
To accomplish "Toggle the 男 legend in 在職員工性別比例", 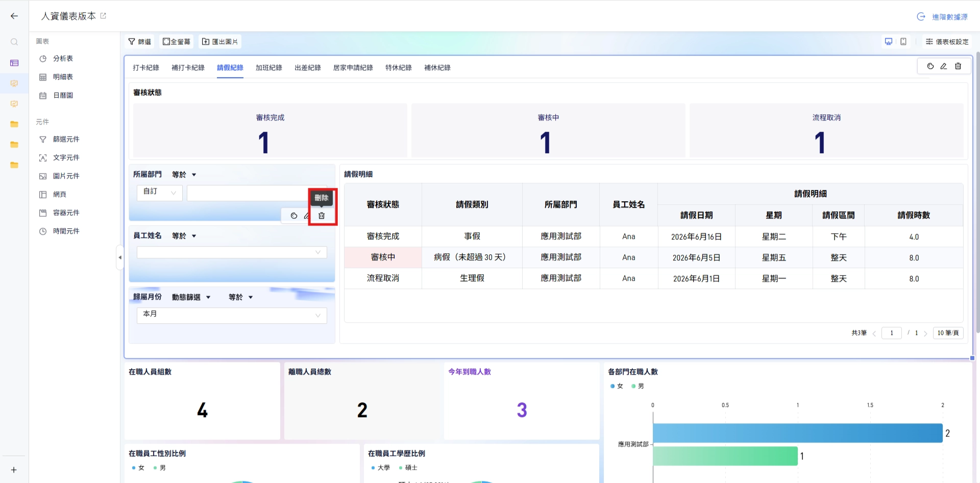I will coord(160,468).
